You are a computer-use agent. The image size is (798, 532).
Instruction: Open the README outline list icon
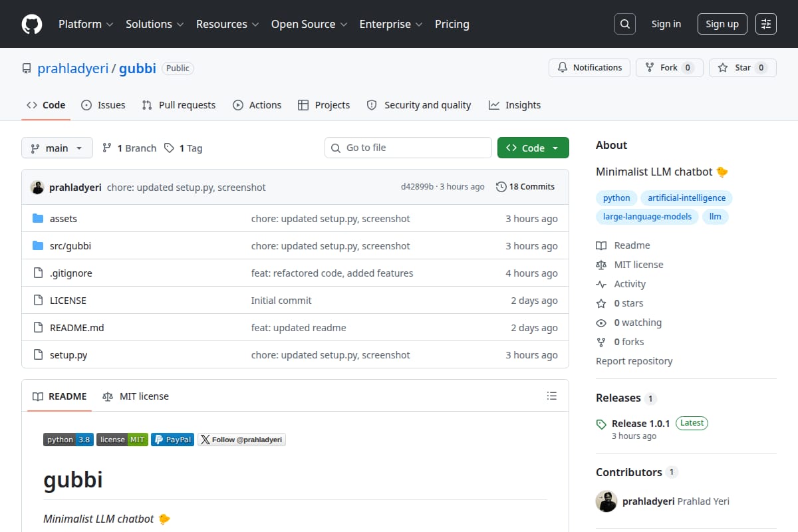point(551,396)
